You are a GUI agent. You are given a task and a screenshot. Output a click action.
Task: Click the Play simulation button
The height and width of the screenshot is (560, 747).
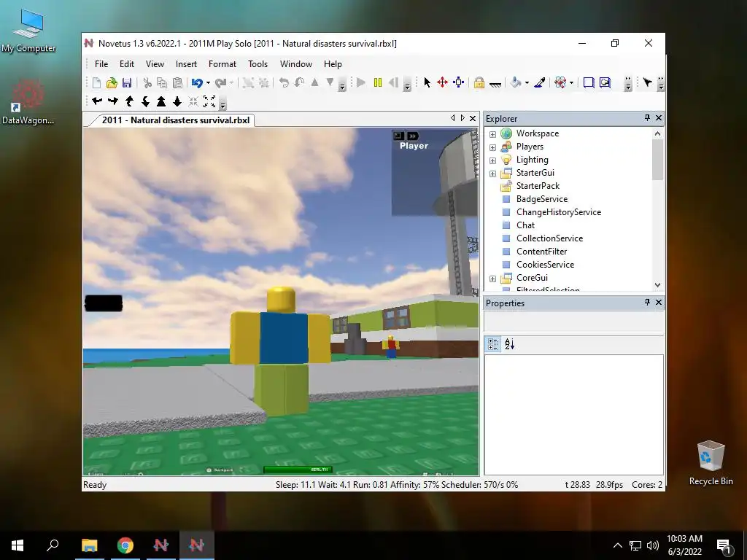pos(361,82)
